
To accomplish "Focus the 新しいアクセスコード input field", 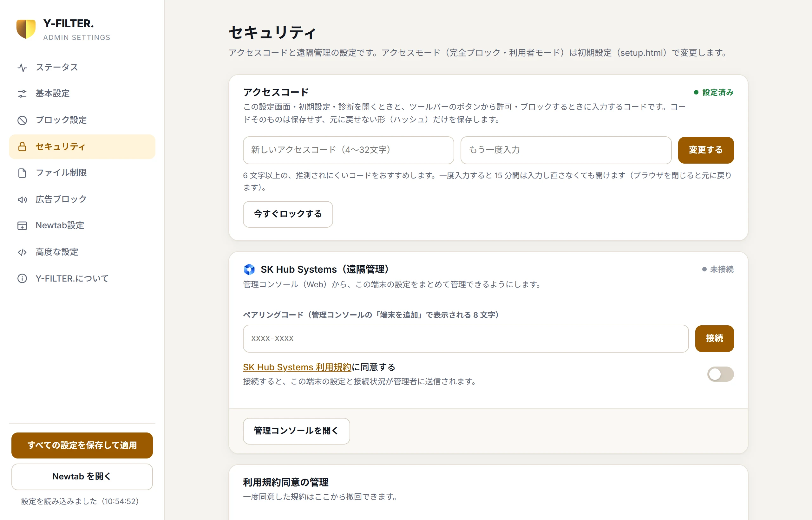I will (x=348, y=150).
